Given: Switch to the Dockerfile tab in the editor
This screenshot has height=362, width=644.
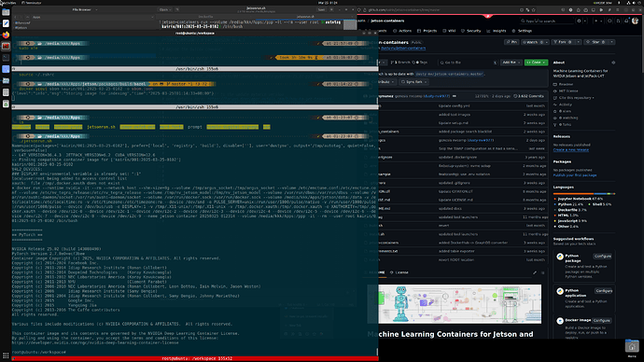Looking at the screenshot, I should tap(205, 17).
